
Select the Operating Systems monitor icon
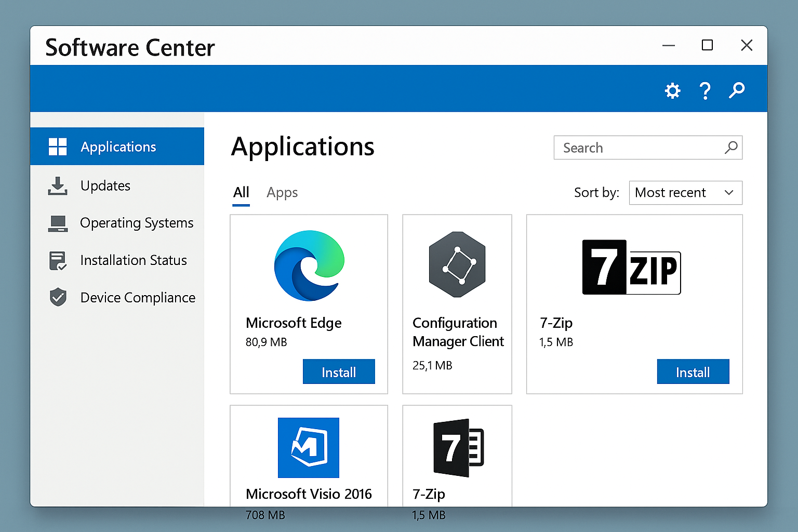click(57, 223)
